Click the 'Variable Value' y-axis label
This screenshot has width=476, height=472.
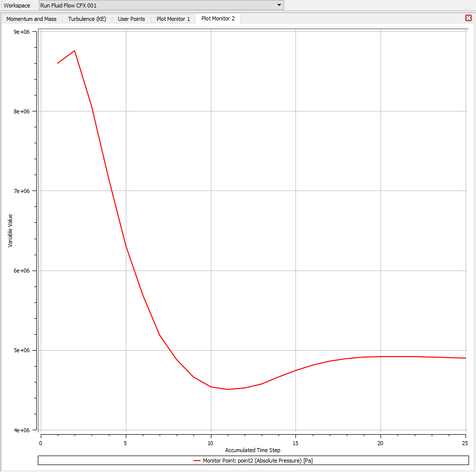click(x=10, y=231)
